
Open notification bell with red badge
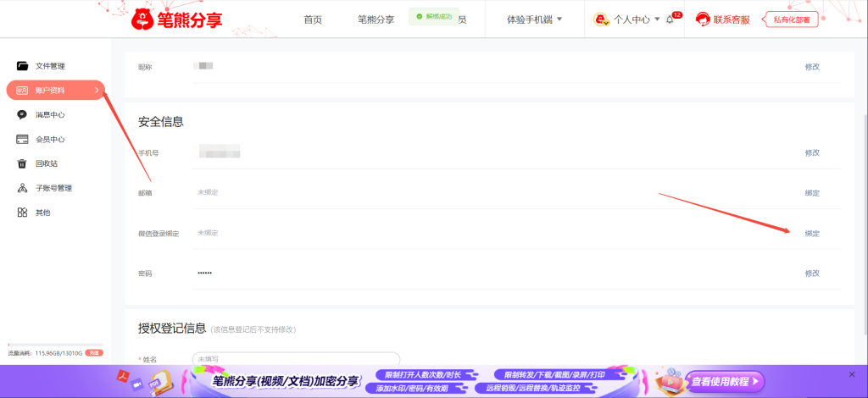670,19
